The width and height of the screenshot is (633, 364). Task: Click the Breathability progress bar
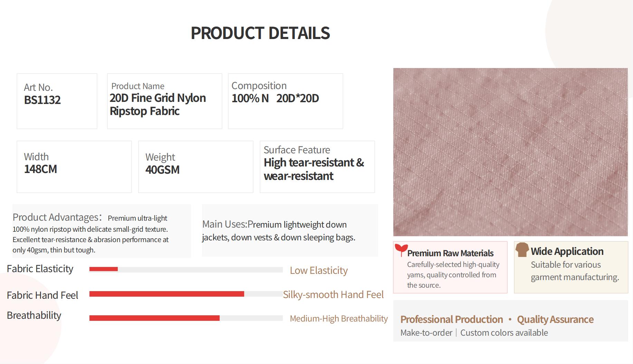[x=186, y=318]
